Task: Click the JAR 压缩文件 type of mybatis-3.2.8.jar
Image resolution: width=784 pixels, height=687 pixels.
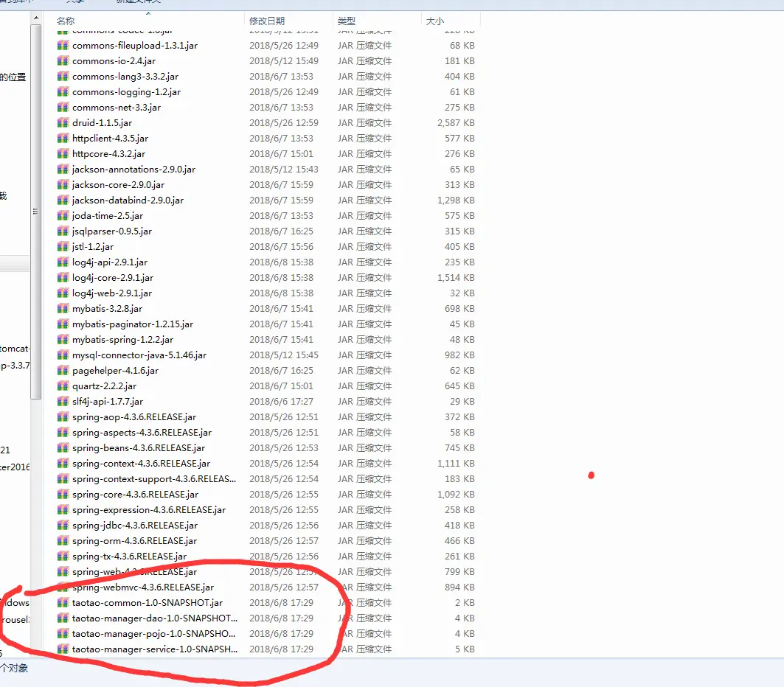Action: click(364, 309)
